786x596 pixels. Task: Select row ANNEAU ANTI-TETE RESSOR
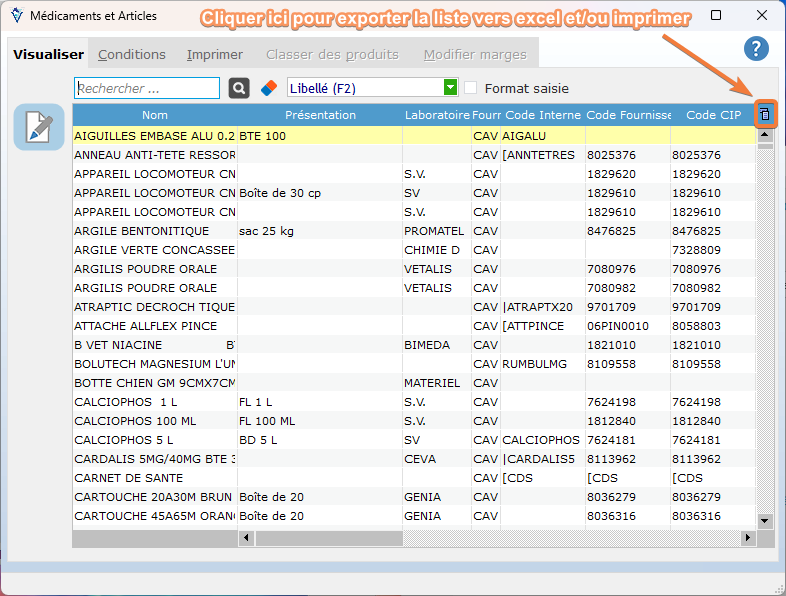(x=414, y=155)
